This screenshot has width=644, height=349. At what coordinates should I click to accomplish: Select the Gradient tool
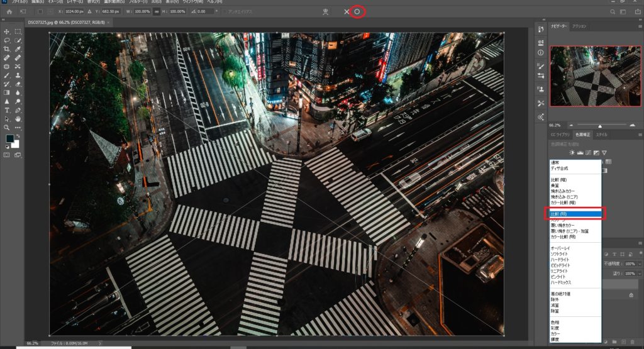coord(6,92)
